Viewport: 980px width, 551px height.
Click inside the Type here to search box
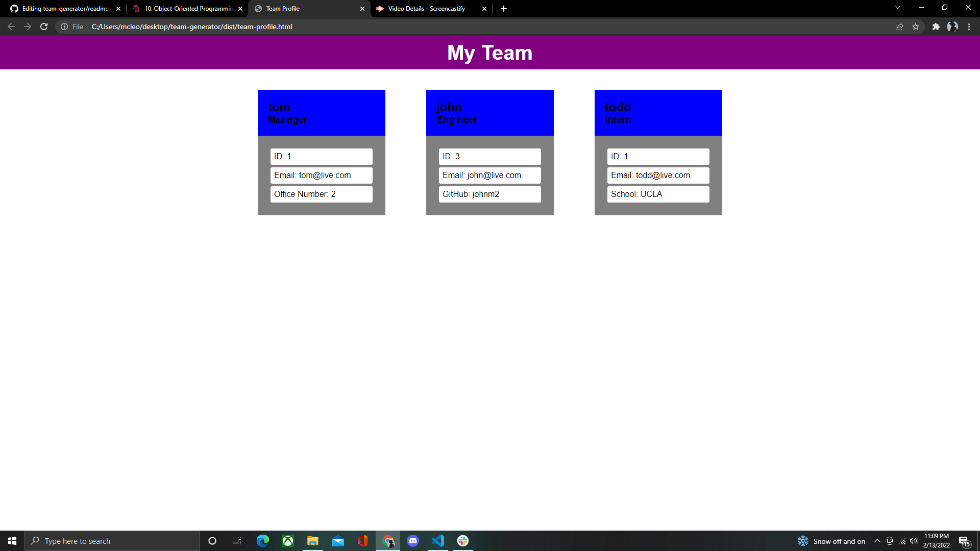112,541
